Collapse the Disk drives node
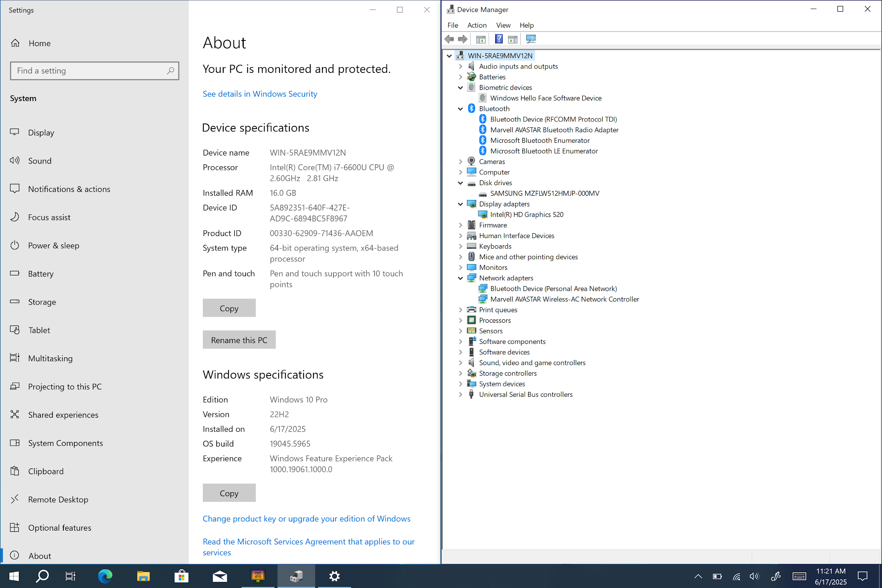 click(x=461, y=183)
